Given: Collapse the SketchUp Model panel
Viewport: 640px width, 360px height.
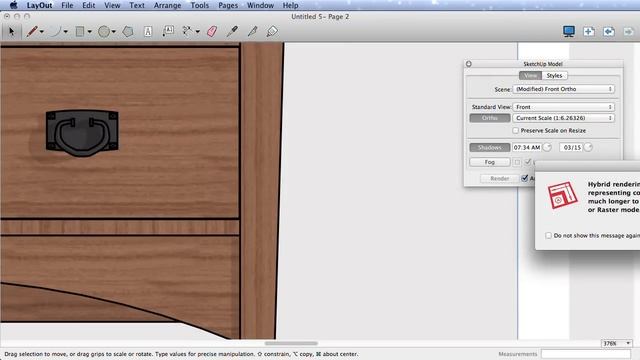Looking at the screenshot, I should (x=469, y=64).
